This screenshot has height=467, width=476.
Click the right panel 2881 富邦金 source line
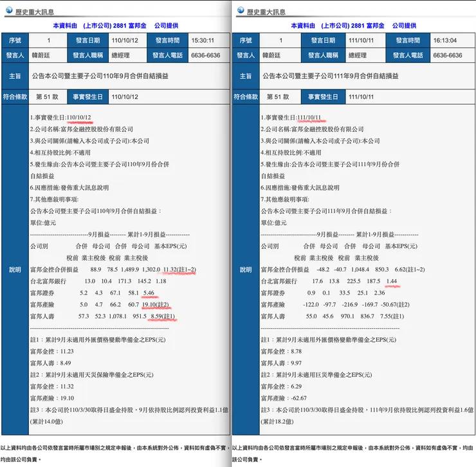353,26
